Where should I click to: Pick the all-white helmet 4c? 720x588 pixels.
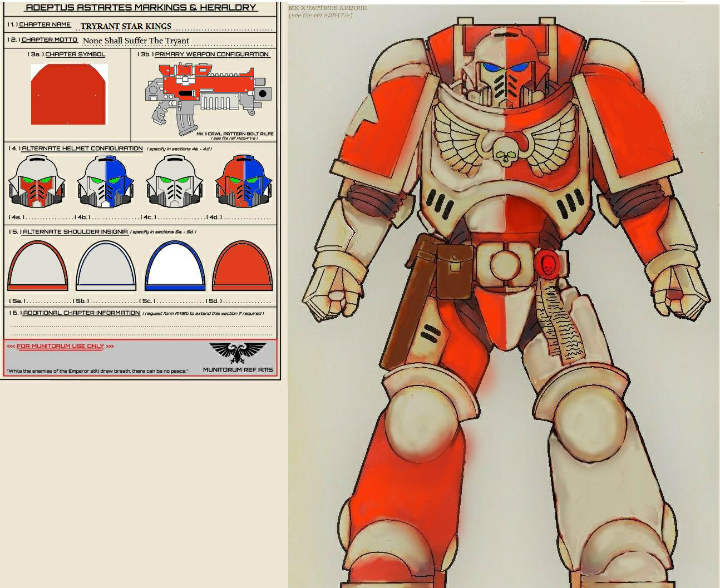tap(174, 181)
